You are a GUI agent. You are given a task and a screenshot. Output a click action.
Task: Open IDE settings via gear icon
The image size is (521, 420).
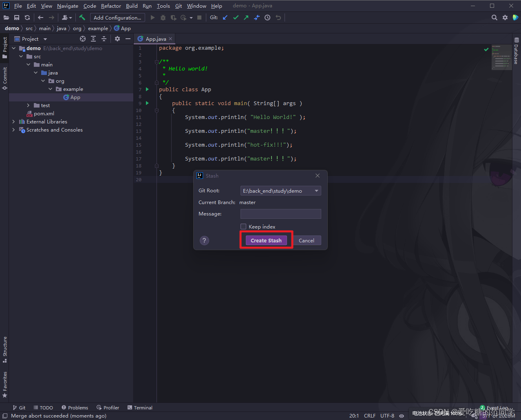pos(505,18)
